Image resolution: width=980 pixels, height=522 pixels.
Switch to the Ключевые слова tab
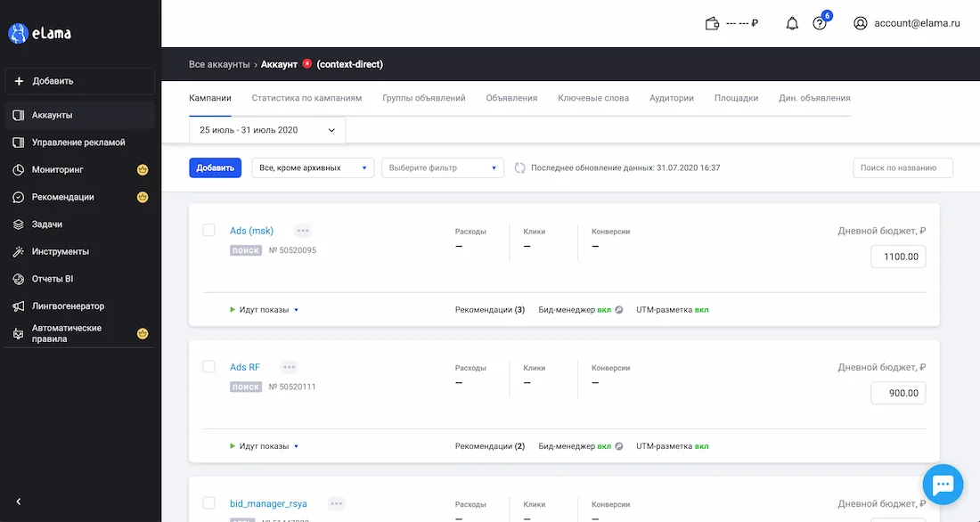[593, 98]
